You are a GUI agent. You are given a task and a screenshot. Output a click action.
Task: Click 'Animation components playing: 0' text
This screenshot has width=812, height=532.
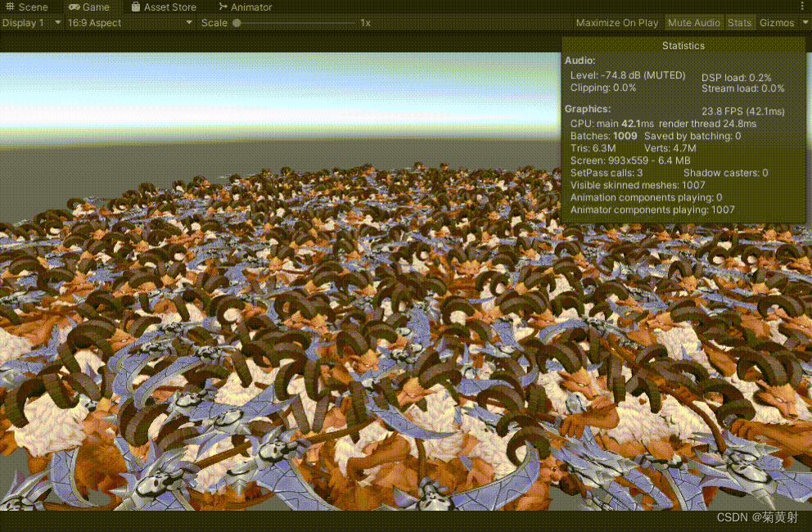pyautogui.click(x=647, y=197)
